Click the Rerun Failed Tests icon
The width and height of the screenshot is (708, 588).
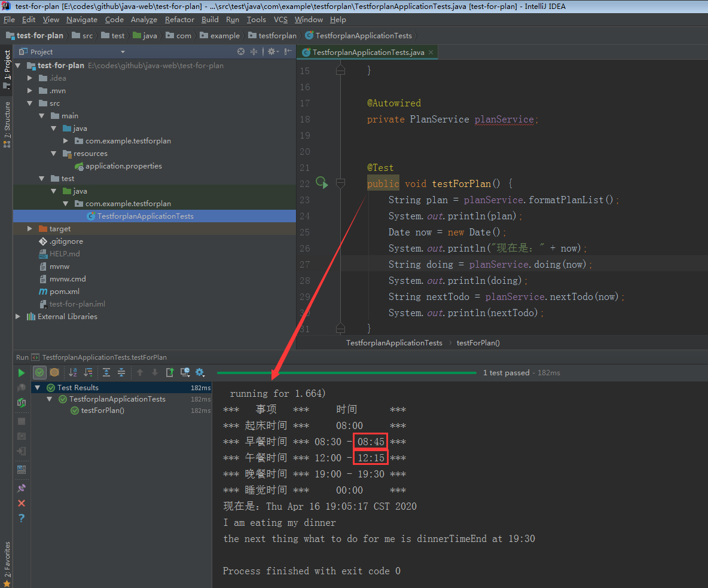tap(21, 388)
